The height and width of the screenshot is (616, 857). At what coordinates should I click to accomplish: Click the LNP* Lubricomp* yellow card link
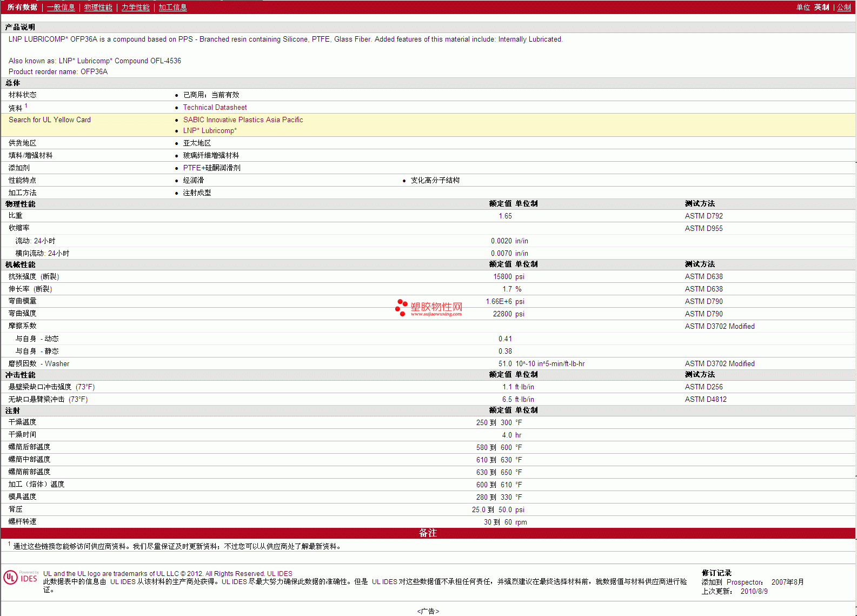coord(210,131)
